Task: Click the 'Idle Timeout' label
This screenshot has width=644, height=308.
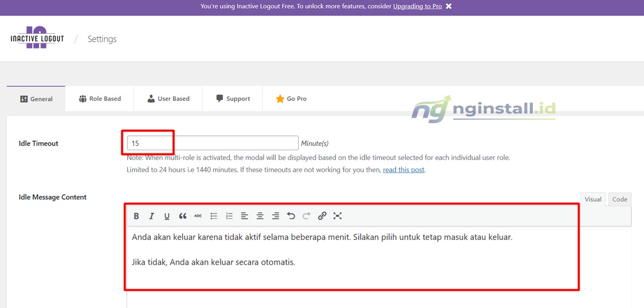Action: point(39,143)
